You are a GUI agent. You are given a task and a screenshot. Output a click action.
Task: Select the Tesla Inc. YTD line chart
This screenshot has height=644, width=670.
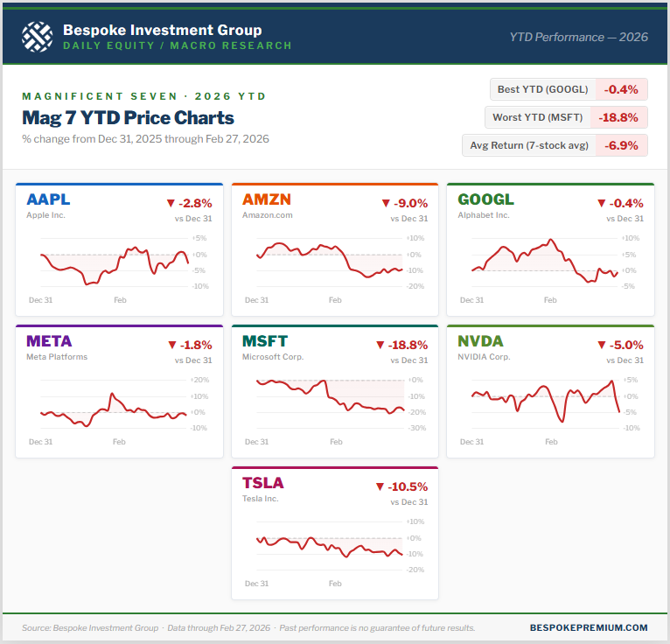coord(330,544)
